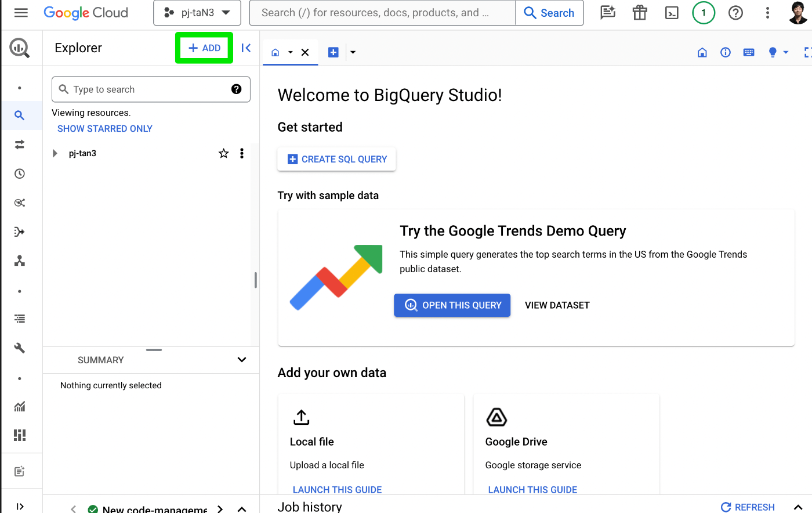The width and height of the screenshot is (812, 513).
Task: Open Data transfers in the sidebar
Action: point(20,144)
